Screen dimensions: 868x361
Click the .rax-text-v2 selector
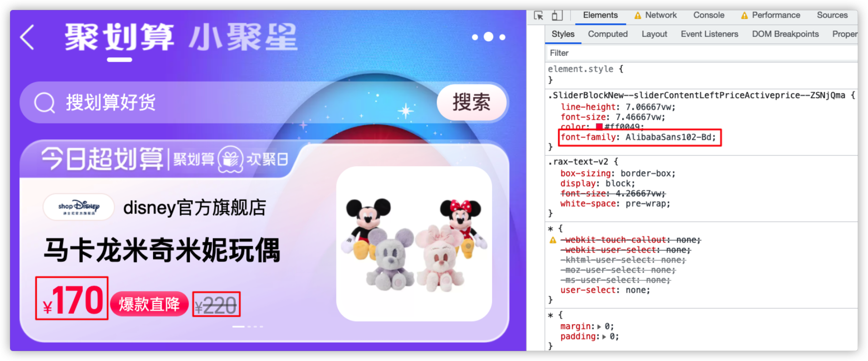(x=578, y=162)
